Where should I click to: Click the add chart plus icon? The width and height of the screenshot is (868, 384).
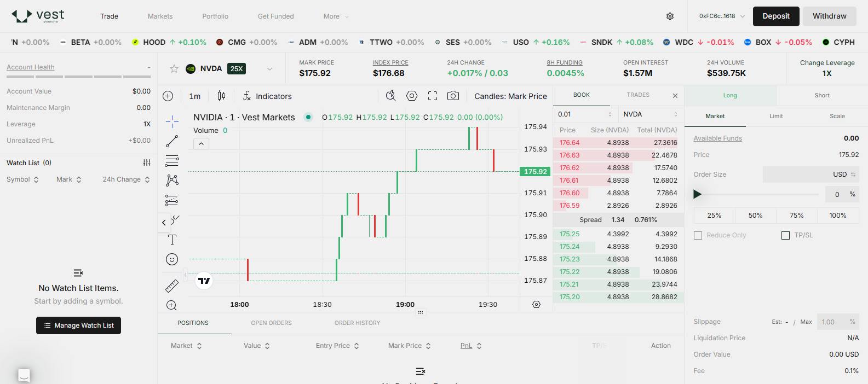point(168,96)
